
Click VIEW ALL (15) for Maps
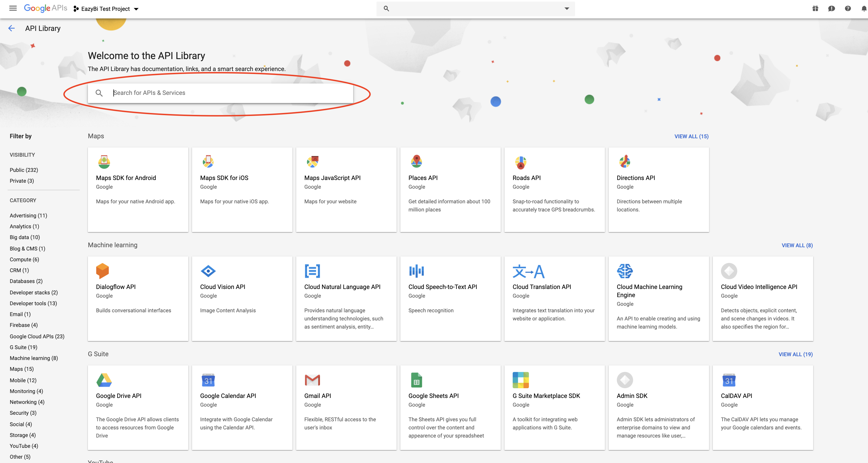click(x=691, y=136)
